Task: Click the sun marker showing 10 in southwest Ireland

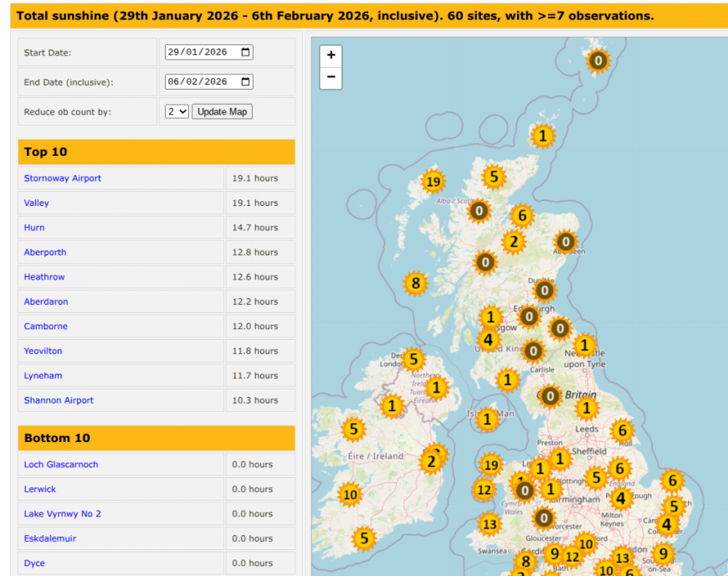Action: pyautogui.click(x=350, y=495)
